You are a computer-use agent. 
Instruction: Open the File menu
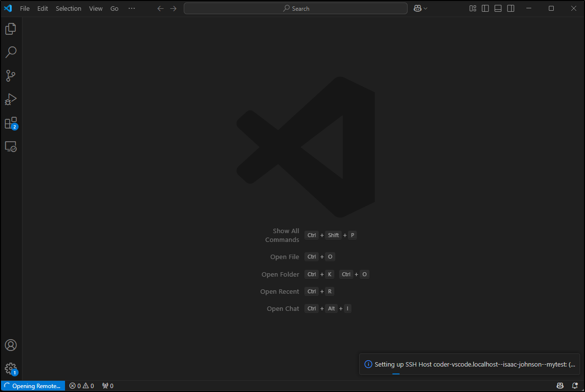(24, 8)
